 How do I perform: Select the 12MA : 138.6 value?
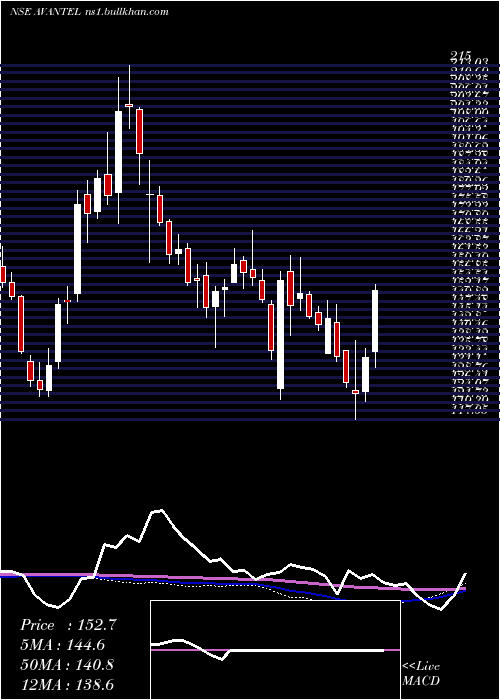(67, 684)
